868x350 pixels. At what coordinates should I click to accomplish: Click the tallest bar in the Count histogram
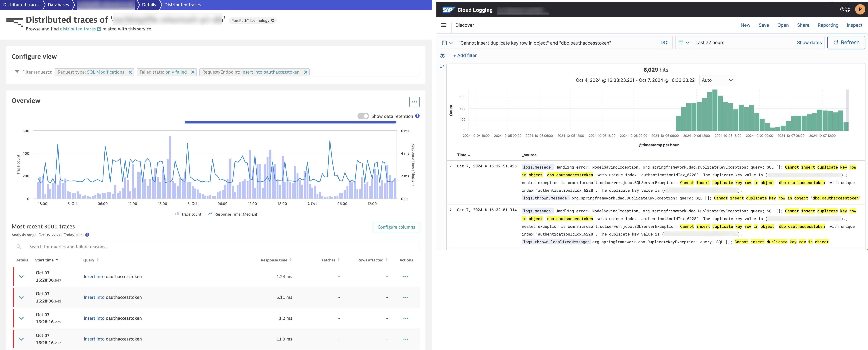[x=715, y=110]
